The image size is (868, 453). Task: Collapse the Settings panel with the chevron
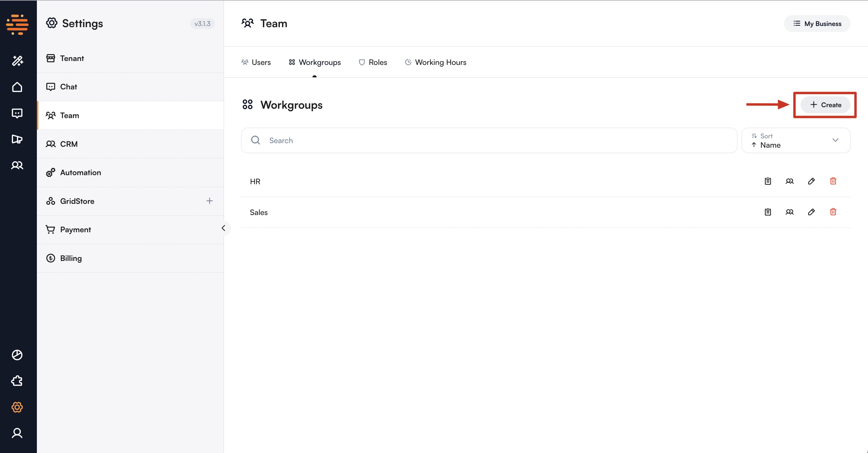pyautogui.click(x=224, y=228)
